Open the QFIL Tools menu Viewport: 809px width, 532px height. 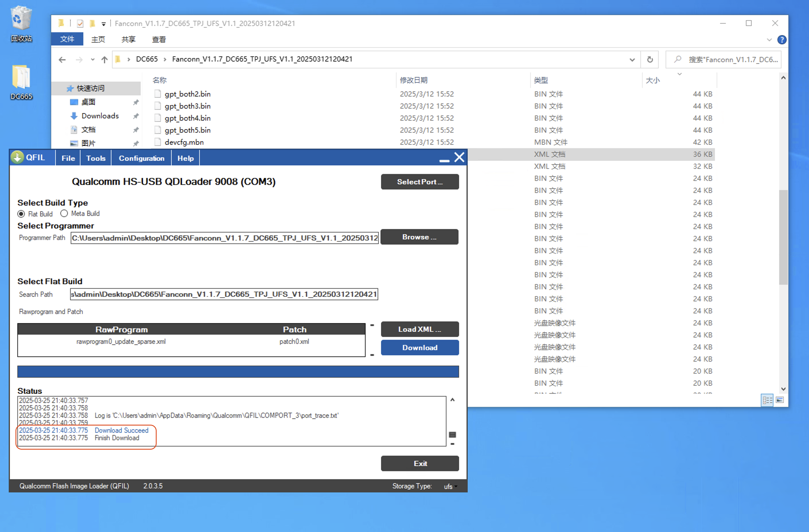96,158
